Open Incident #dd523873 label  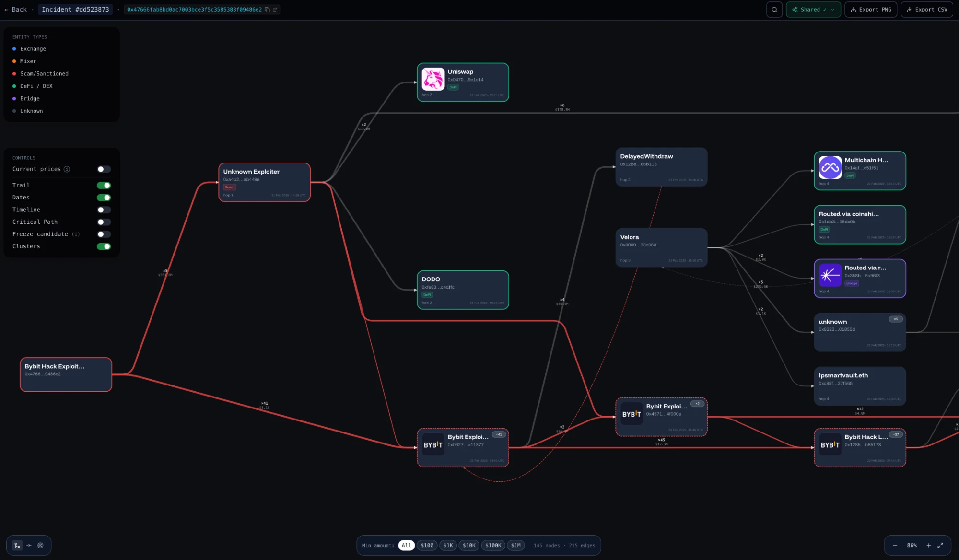(75, 10)
